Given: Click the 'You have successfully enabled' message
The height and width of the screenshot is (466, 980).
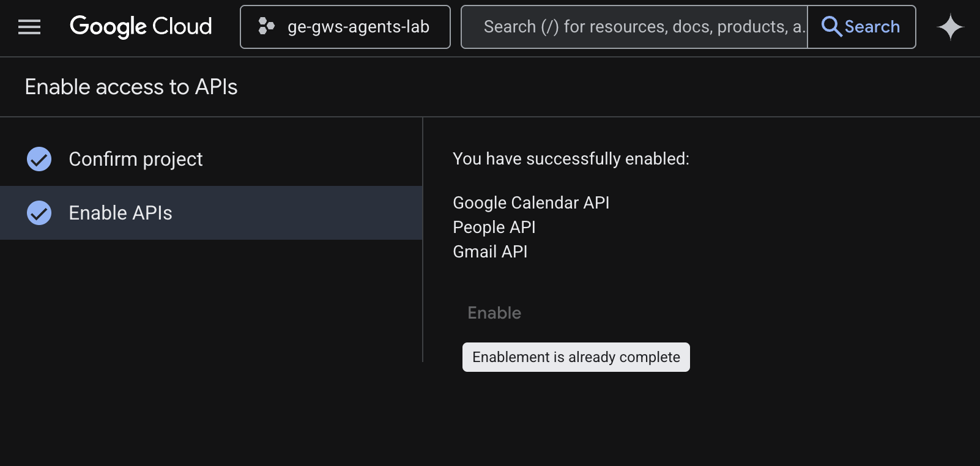Looking at the screenshot, I should [571, 159].
